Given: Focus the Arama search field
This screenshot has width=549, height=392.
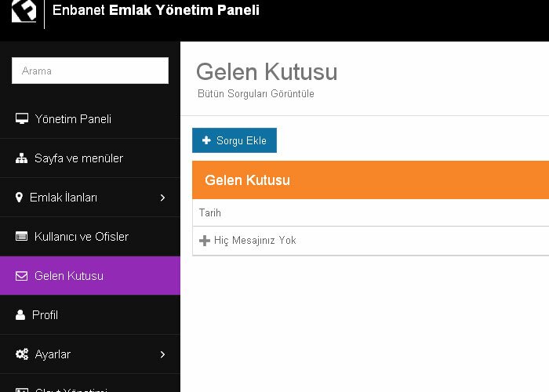Looking at the screenshot, I should pos(90,71).
